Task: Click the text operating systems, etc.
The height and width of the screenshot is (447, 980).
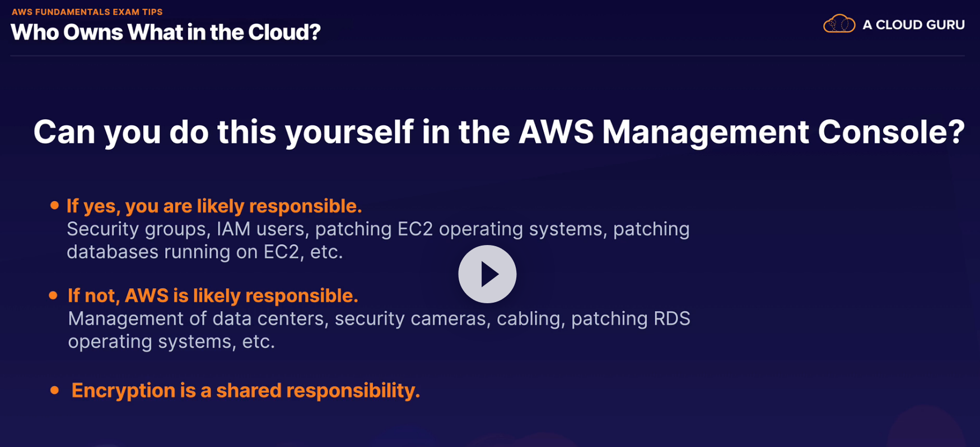Action: coord(171,341)
